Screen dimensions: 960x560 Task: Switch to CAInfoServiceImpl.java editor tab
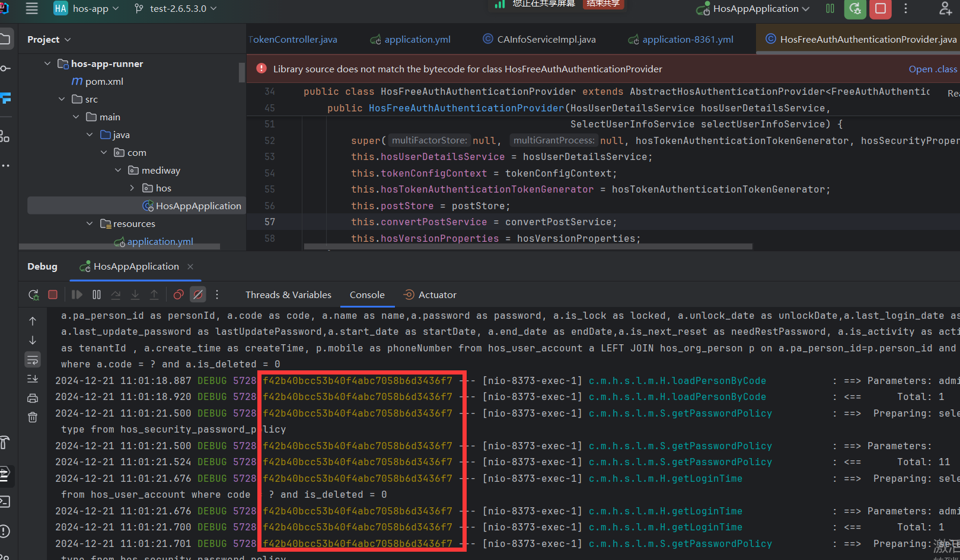pyautogui.click(x=540, y=39)
